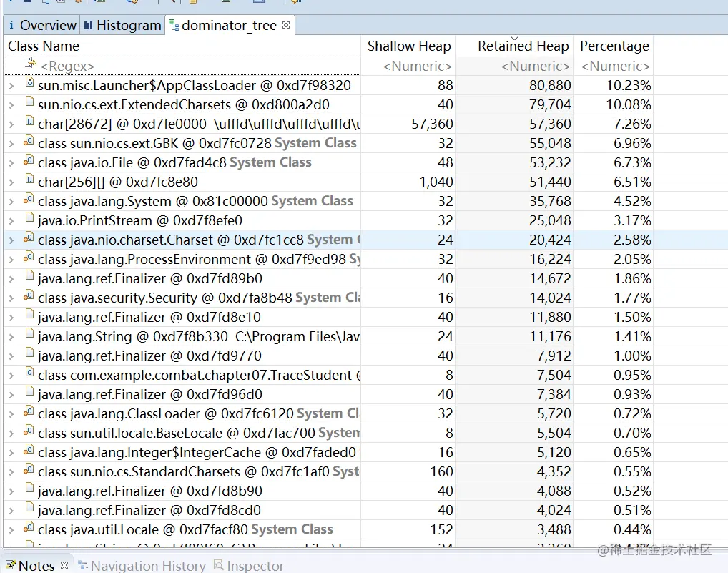Click StandardCharsets class icon
Viewport: 728px width, 573px height.
pyautogui.click(x=29, y=469)
